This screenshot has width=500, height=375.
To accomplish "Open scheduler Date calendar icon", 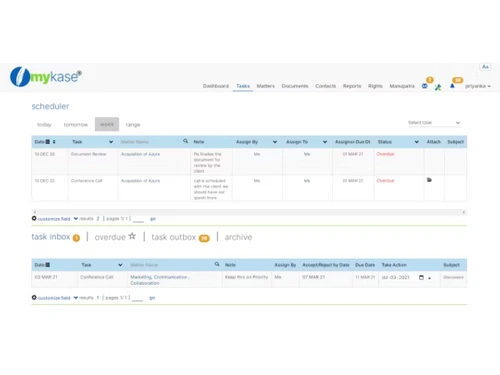I will pyautogui.click(x=48, y=142).
